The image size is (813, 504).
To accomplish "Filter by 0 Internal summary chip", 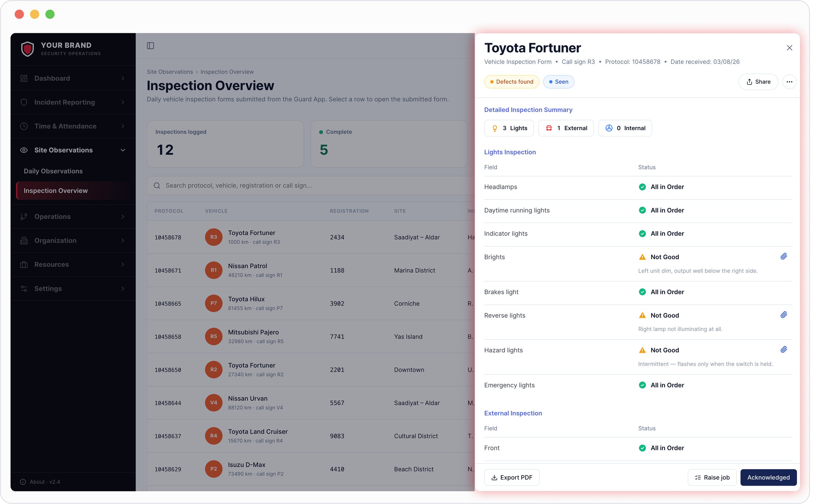I will click(625, 128).
